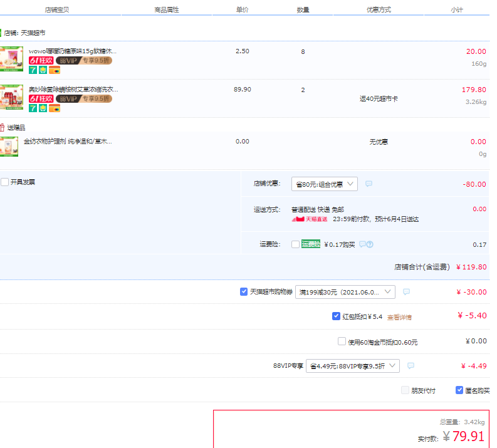This screenshot has height=448, width=497.
Task: Open the wowo喔喔奶糖 product title link
Action: click(73, 51)
